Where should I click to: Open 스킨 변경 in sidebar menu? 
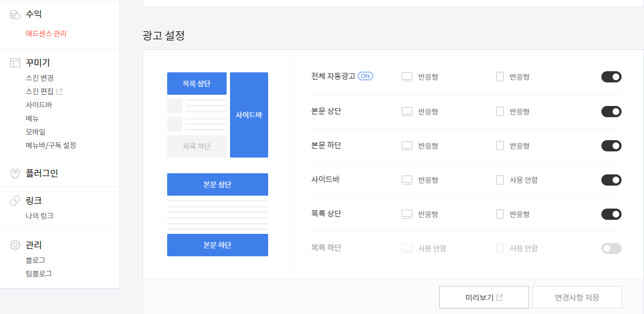point(39,77)
